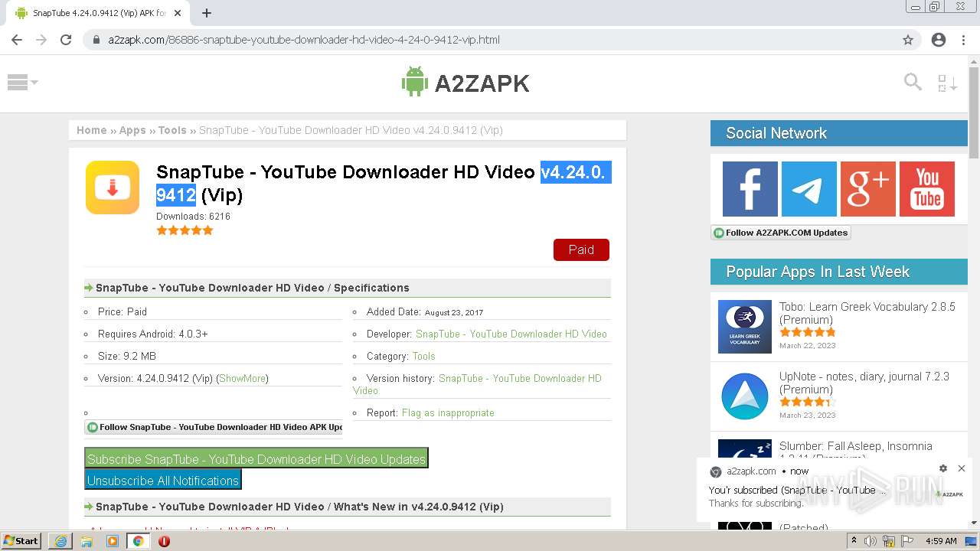
Task: Close the SnapTube browser tab
Action: (x=178, y=13)
